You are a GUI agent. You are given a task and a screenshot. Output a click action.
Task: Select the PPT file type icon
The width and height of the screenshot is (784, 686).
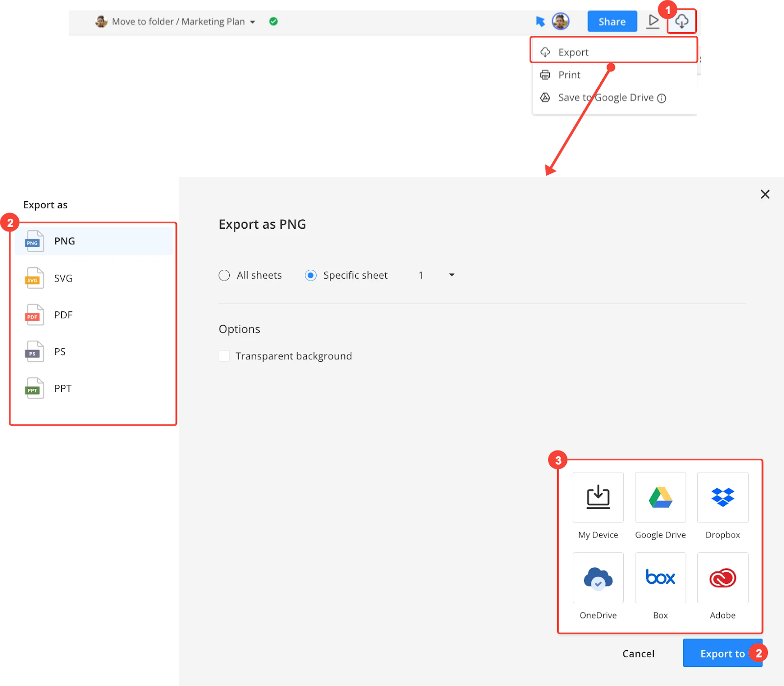(34, 388)
